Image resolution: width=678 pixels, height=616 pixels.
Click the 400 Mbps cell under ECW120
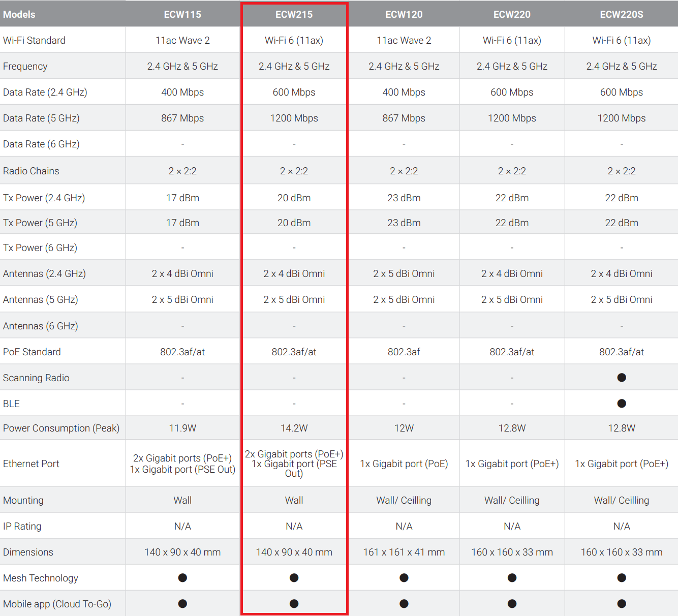tap(404, 92)
